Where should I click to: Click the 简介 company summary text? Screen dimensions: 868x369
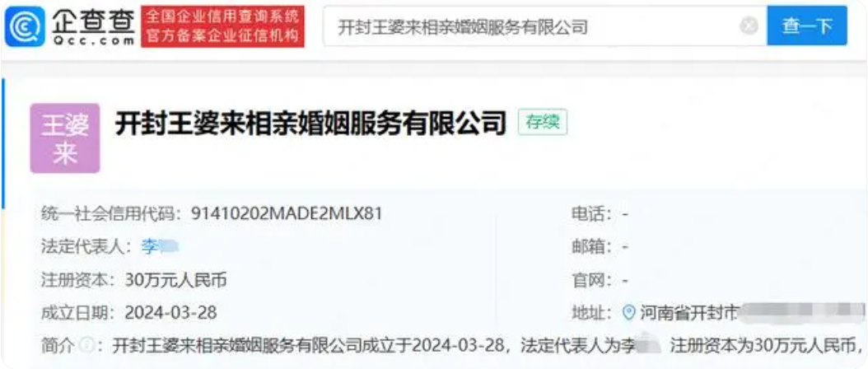coord(488,346)
